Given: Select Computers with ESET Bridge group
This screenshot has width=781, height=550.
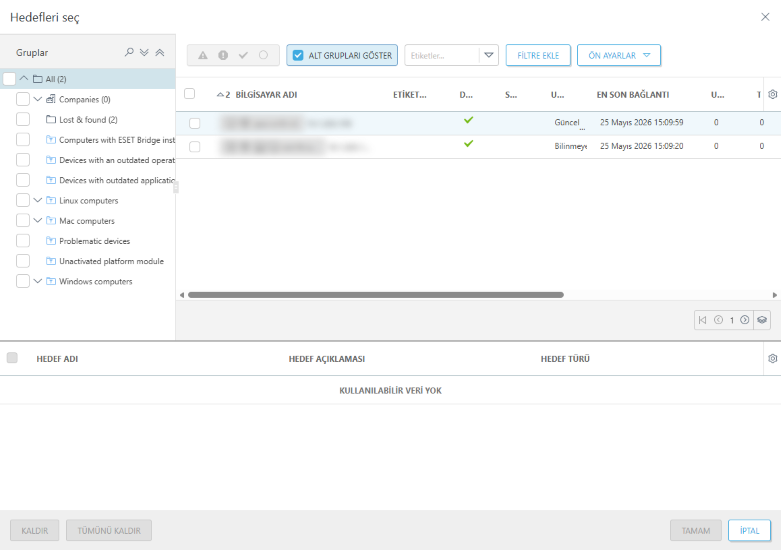Looking at the screenshot, I should (117, 140).
